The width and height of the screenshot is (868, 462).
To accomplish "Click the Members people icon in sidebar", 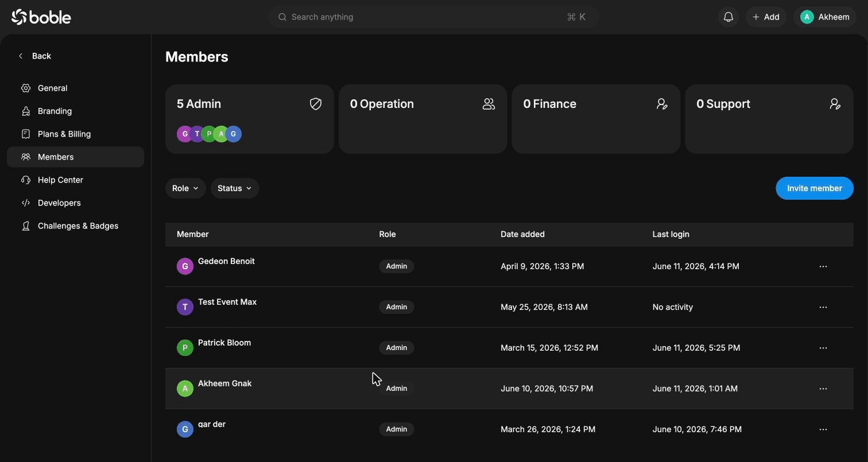I will coord(26,157).
